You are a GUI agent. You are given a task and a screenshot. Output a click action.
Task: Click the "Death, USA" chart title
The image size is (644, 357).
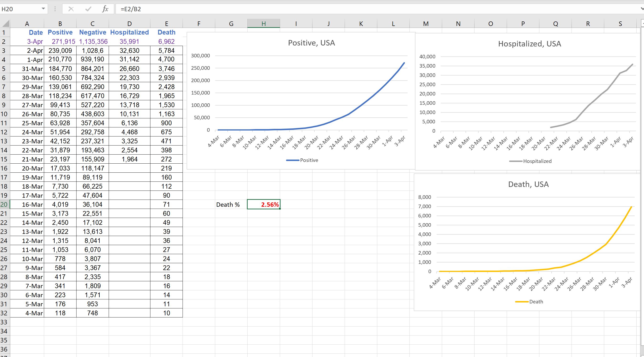(x=528, y=184)
